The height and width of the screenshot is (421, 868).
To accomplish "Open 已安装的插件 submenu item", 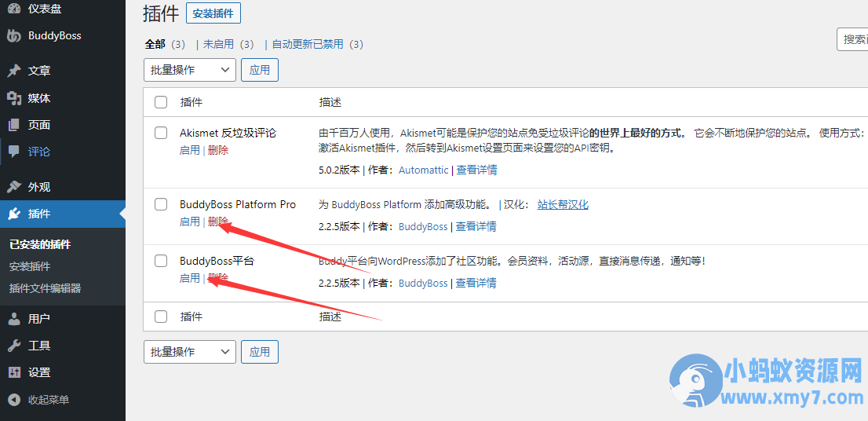I will tap(40, 244).
